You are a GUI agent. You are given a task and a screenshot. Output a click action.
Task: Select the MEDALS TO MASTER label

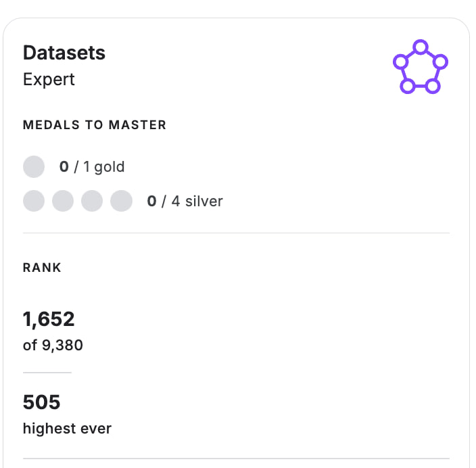[x=95, y=125]
